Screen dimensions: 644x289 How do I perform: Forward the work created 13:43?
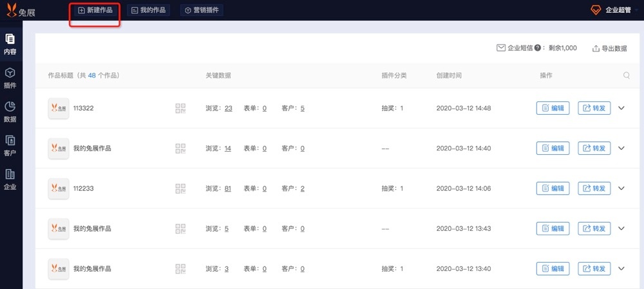tap(594, 228)
